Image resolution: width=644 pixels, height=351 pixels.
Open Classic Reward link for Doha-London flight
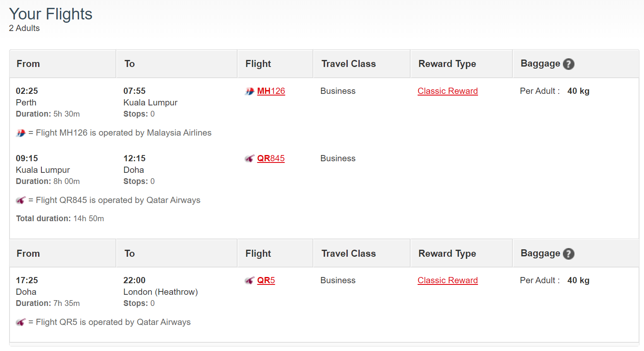447,280
